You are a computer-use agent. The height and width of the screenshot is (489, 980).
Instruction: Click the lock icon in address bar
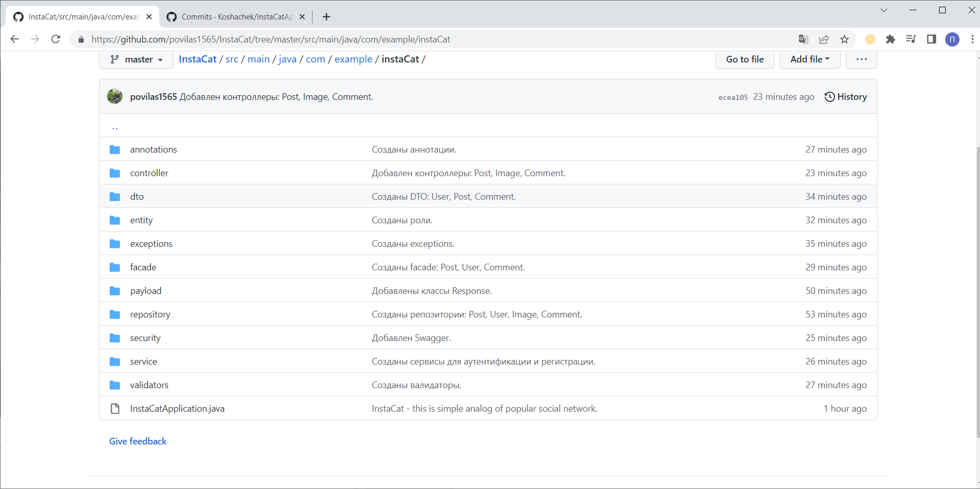click(x=81, y=39)
